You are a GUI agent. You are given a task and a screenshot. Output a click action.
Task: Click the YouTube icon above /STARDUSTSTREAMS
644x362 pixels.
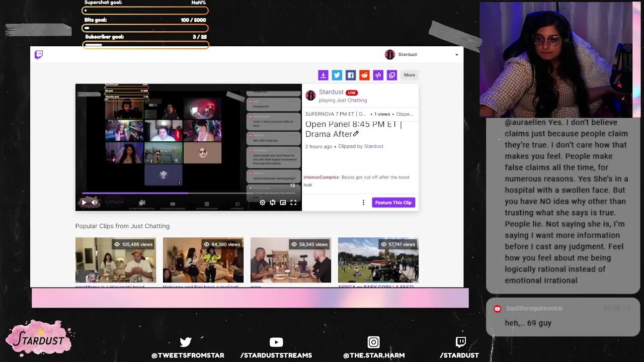pos(276,342)
